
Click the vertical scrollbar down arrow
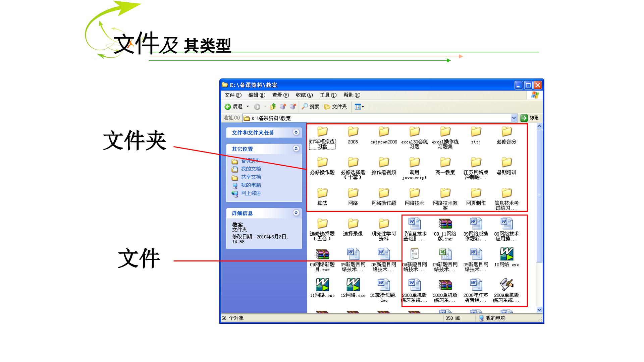click(539, 310)
